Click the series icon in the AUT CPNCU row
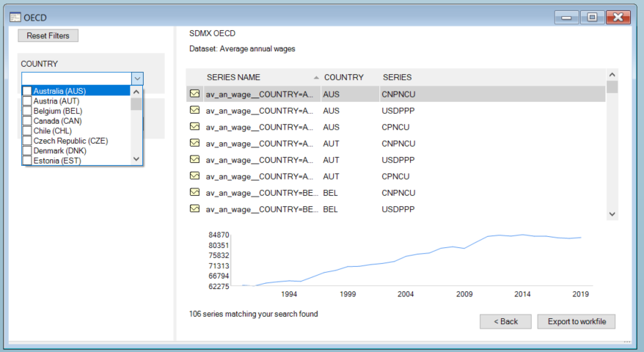The height and width of the screenshot is (352, 644). click(x=194, y=176)
